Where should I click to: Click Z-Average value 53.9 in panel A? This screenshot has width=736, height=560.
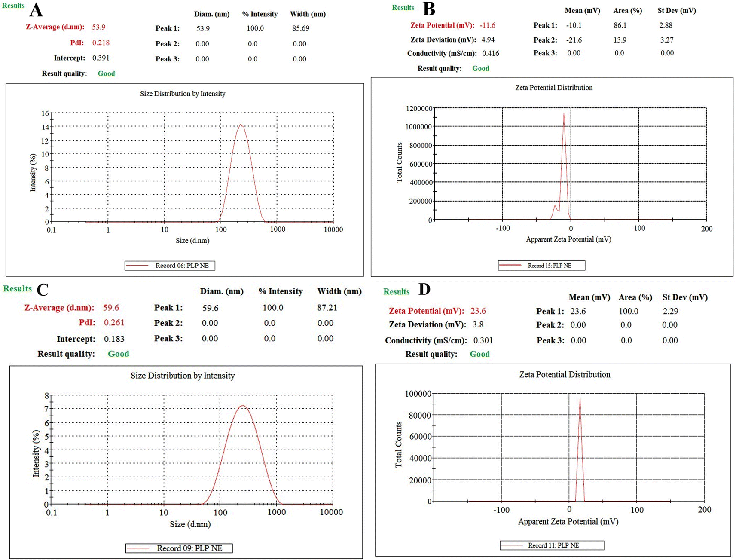(98, 27)
